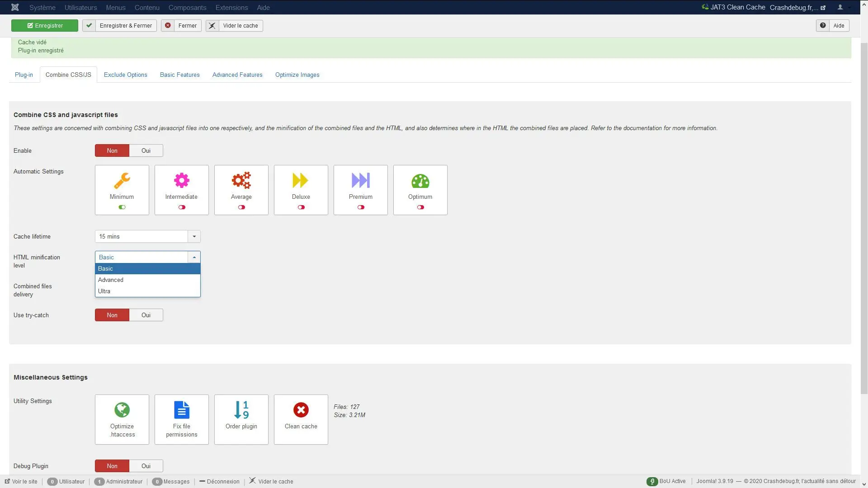Pick the Optimum gauge icon
Image resolution: width=868 pixels, height=488 pixels.
pyautogui.click(x=420, y=181)
